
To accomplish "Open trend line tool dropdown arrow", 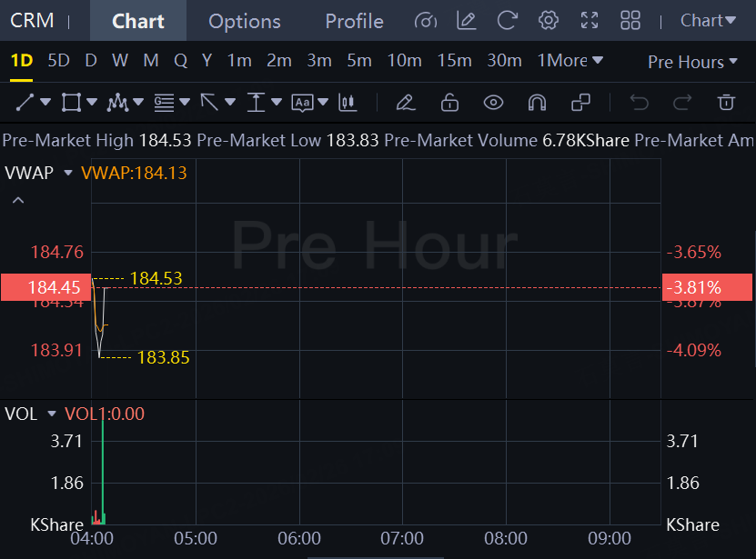I will pos(45,102).
